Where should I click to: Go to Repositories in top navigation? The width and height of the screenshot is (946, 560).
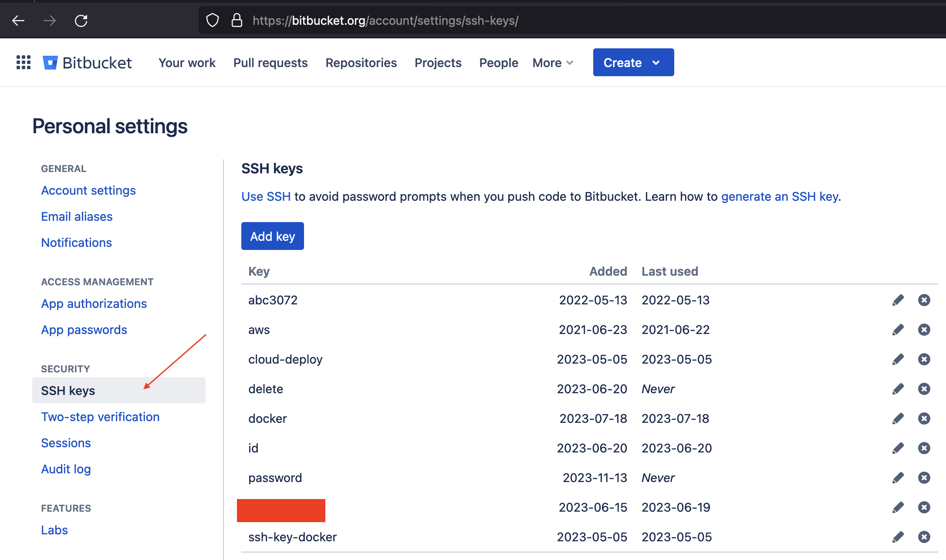pyautogui.click(x=361, y=63)
